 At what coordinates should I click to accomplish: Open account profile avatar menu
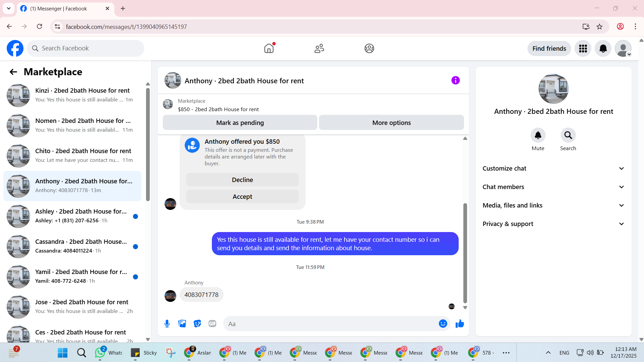click(x=623, y=48)
